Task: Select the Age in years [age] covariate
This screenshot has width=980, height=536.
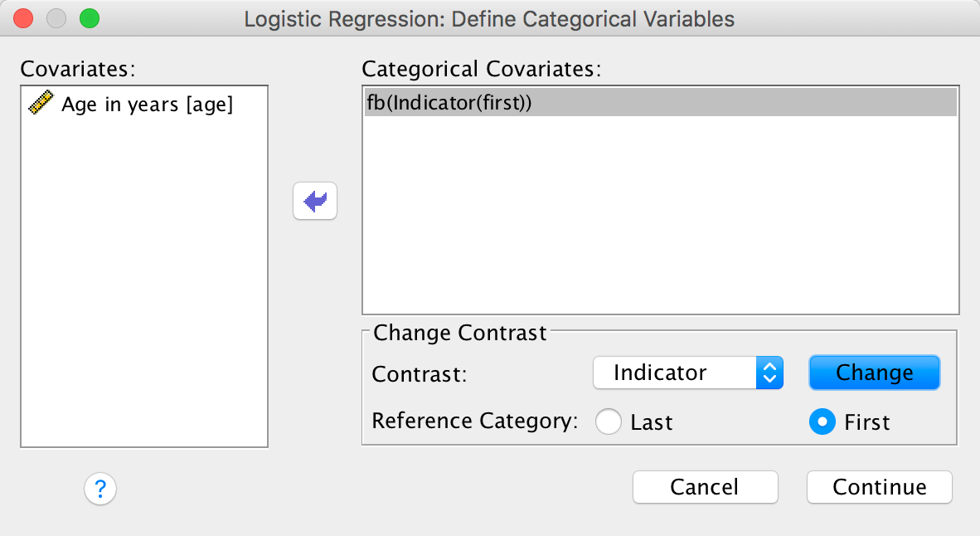Action: pyautogui.click(x=147, y=105)
